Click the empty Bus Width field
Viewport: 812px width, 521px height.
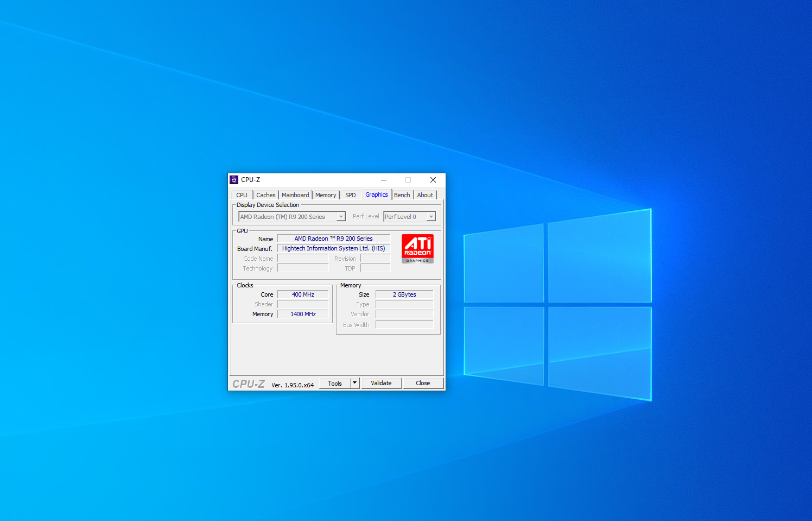point(404,324)
